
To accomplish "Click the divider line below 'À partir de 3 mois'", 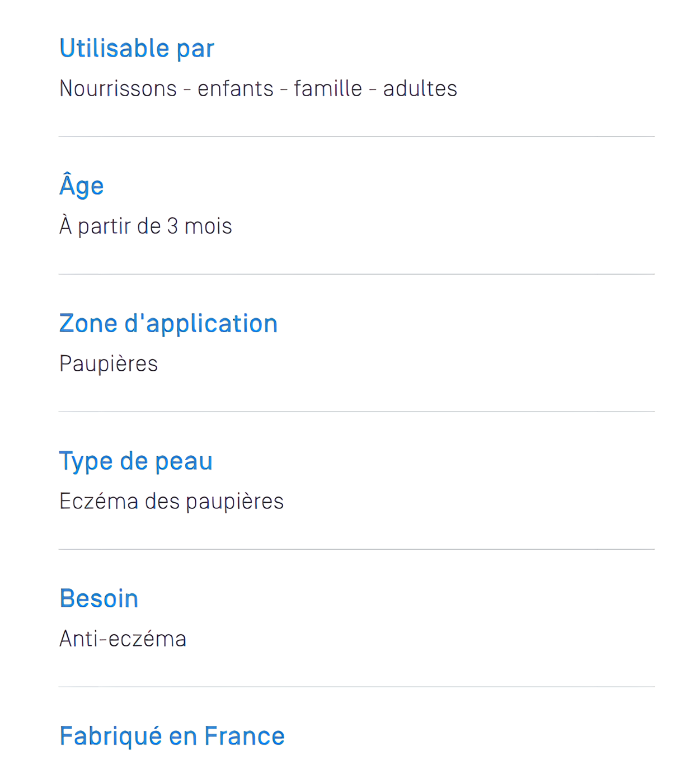I will [356, 274].
